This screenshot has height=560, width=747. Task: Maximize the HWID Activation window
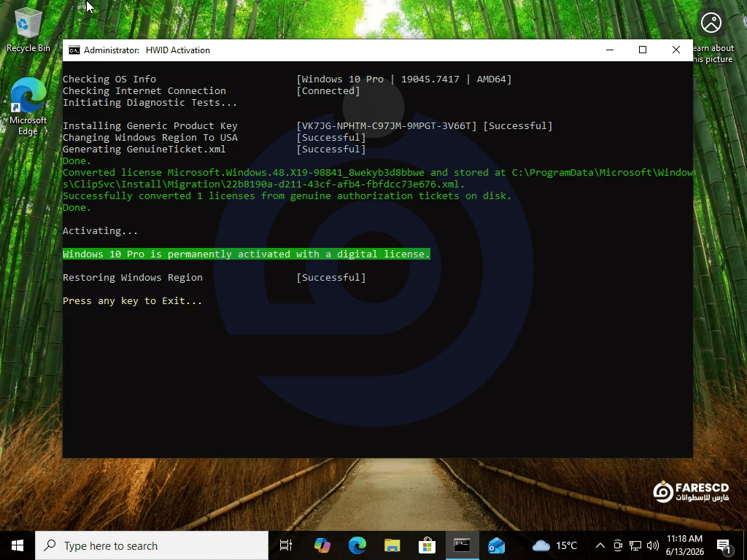click(643, 50)
